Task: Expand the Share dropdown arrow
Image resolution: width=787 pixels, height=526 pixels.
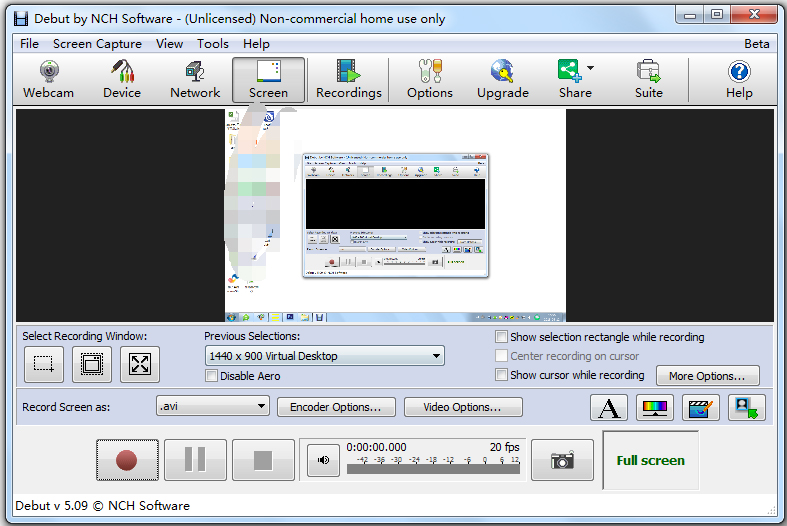Action: coord(590,68)
